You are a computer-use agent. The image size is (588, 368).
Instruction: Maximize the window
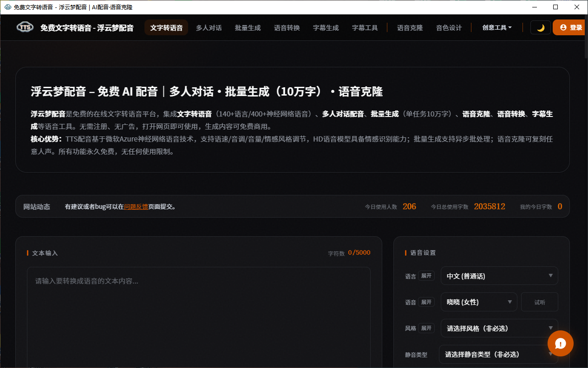click(555, 7)
